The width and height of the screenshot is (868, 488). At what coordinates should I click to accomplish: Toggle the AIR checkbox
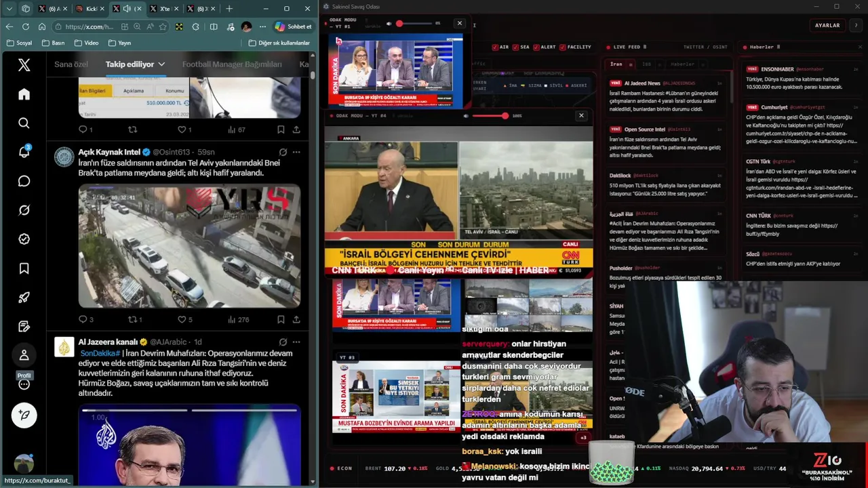click(496, 47)
